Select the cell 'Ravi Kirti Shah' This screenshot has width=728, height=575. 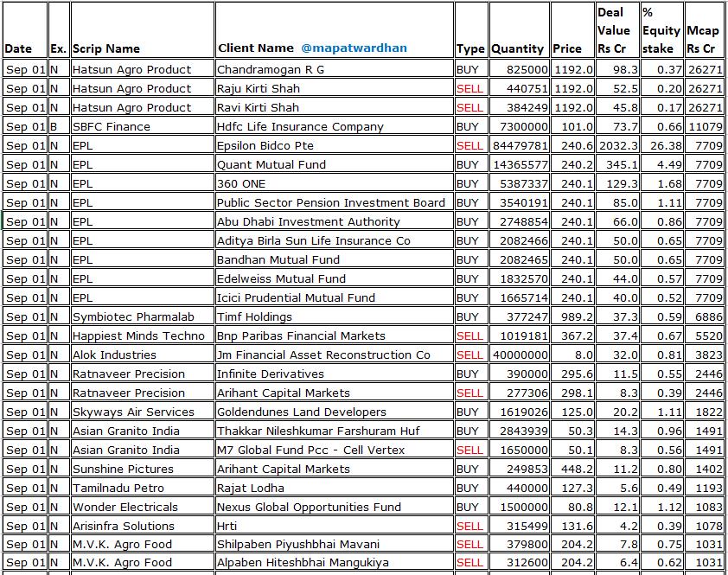coord(335,107)
